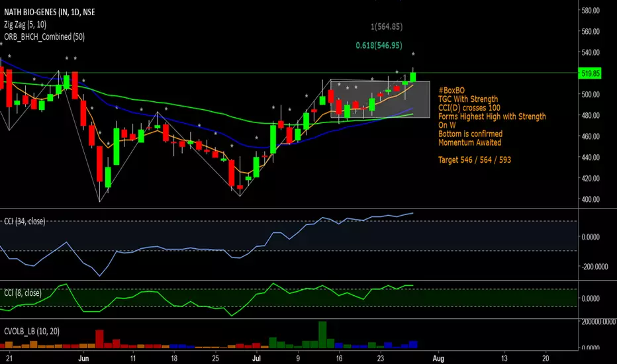This screenshot has height=364, width=617.
Task: Click the 540.00 price axis label
Action: [591, 52]
